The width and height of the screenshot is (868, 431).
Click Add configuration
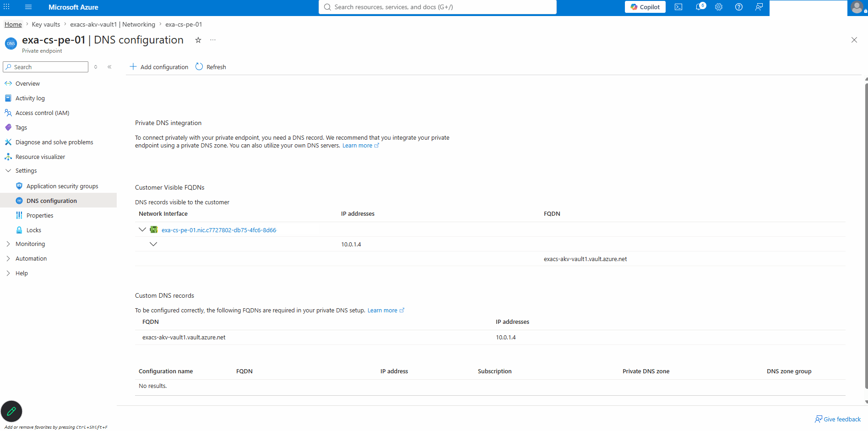coord(159,67)
